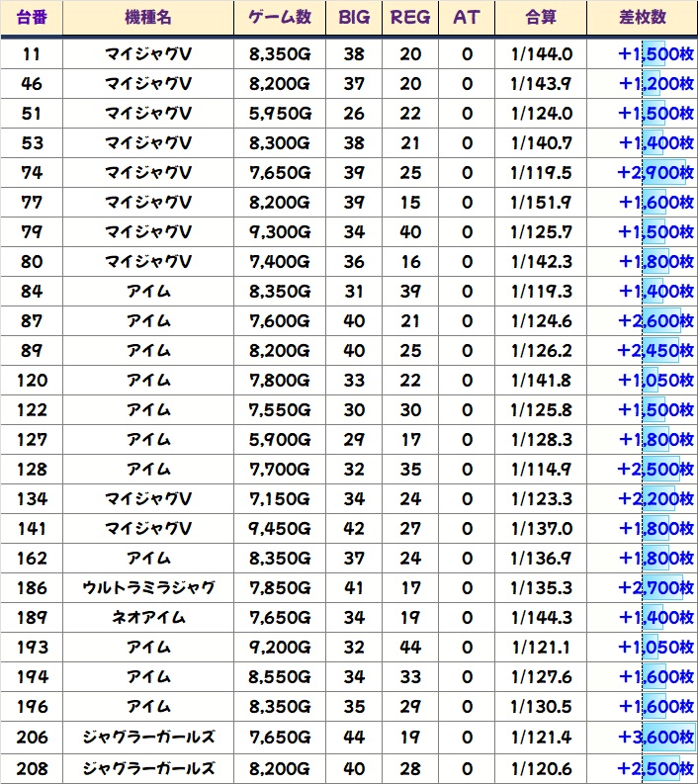Click the 1/119.5 combined rate cell
698x784 pixels.
(x=541, y=172)
